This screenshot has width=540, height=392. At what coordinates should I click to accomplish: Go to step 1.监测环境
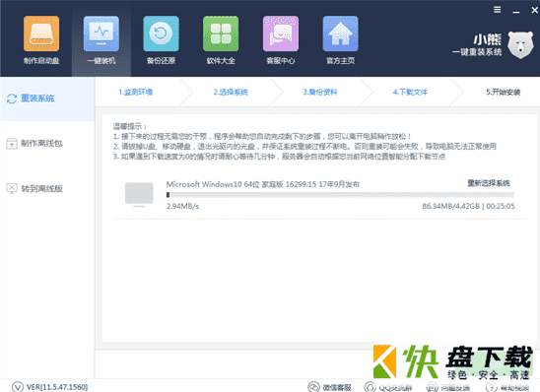pyautogui.click(x=135, y=92)
